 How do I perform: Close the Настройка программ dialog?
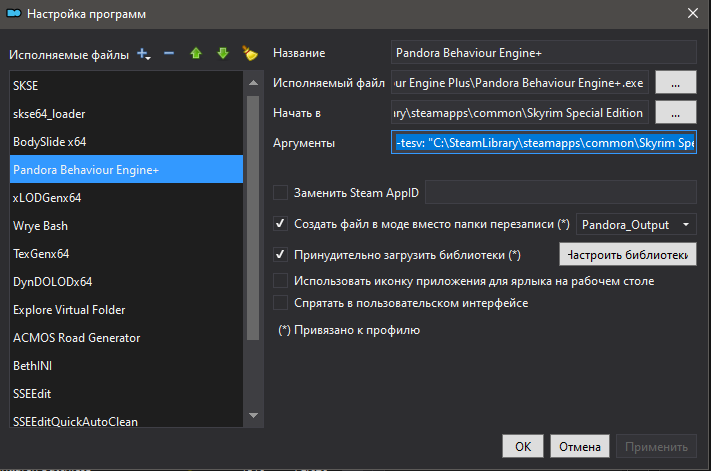pyautogui.click(x=693, y=13)
